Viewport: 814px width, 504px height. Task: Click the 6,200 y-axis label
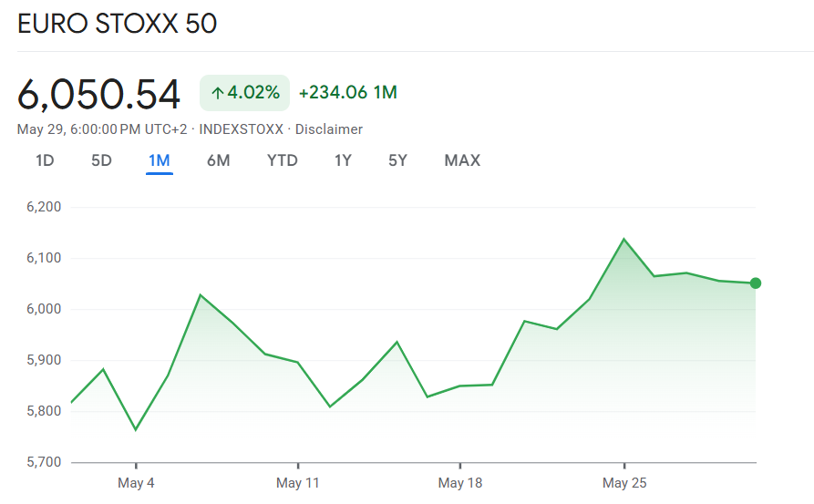44,207
